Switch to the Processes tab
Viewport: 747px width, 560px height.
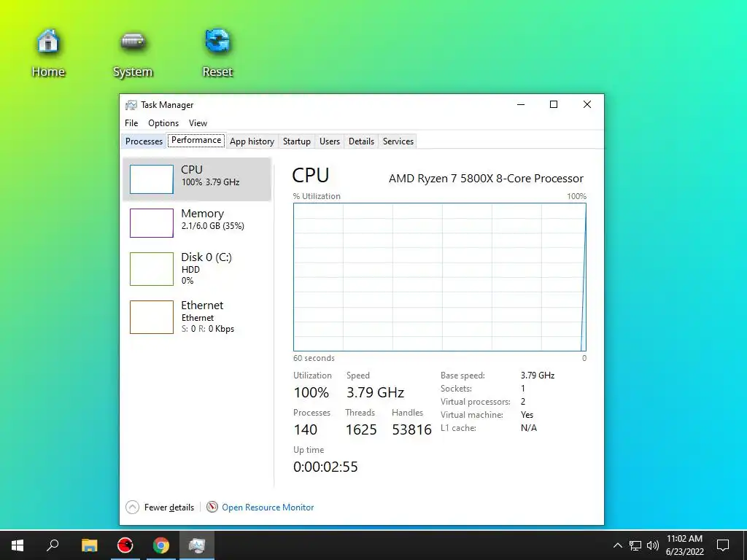(144, 141)
